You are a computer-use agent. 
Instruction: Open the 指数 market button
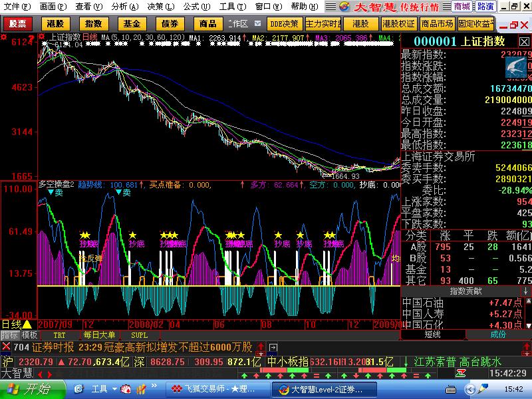coord(94,24)
